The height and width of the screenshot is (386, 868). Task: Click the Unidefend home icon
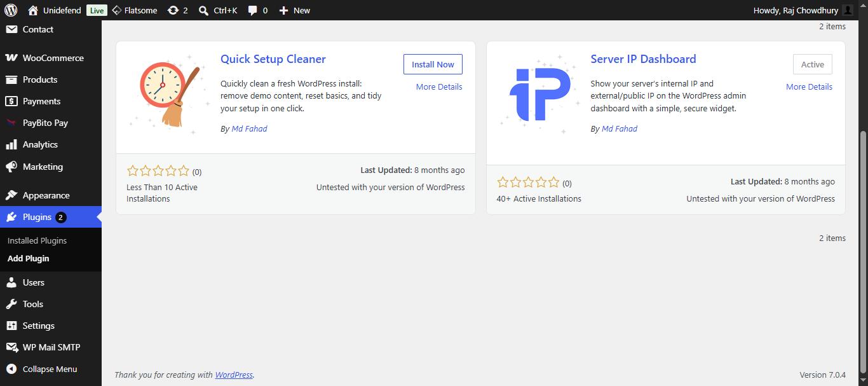click(x=33, y=10)
